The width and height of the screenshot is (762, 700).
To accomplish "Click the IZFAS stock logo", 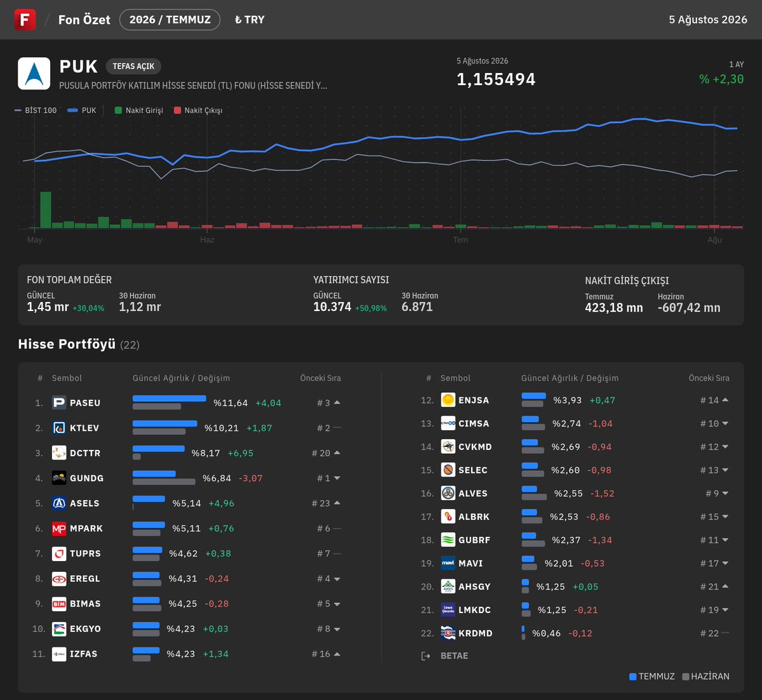I will (x=59, y=654).
